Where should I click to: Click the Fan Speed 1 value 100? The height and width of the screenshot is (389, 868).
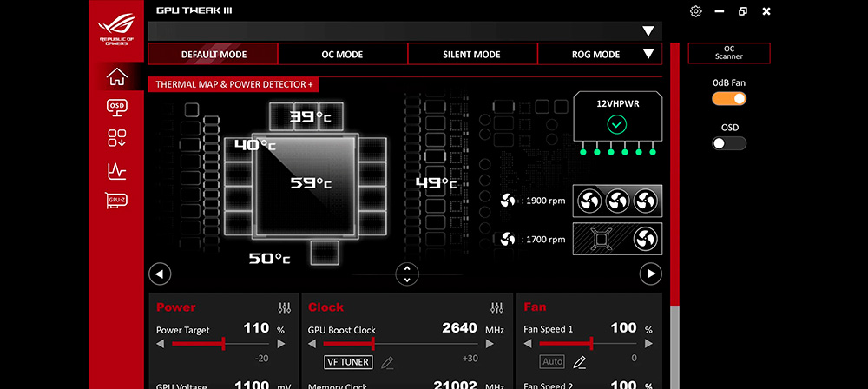[x=623, y=328]
